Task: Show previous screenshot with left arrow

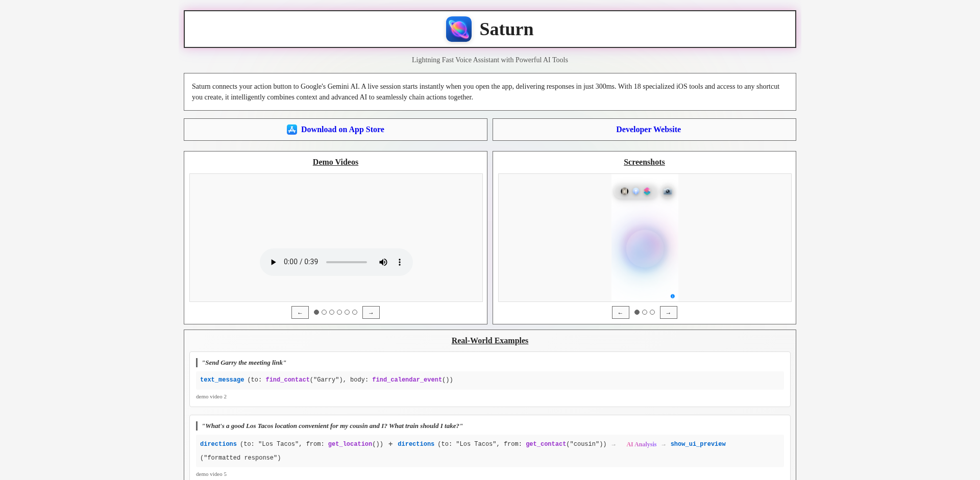Action: coord(621,312)
